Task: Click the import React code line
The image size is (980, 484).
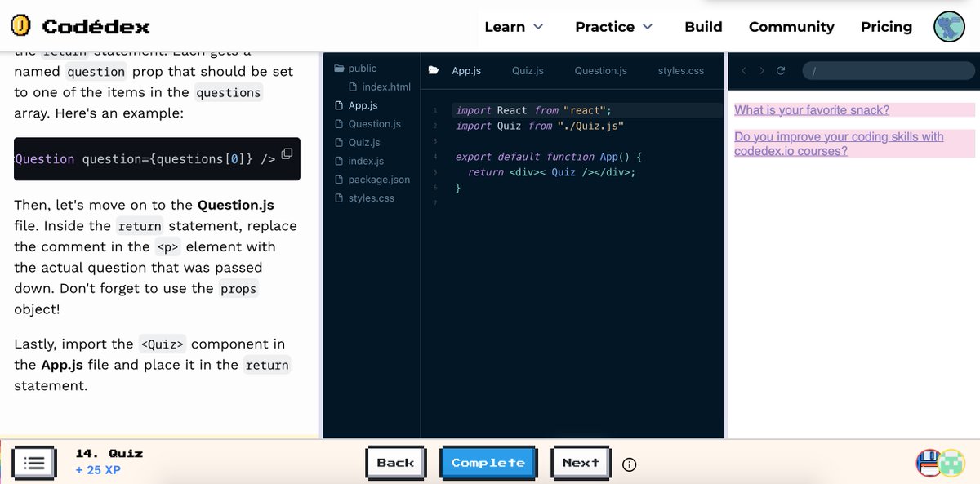Action: tap(533, 110)
